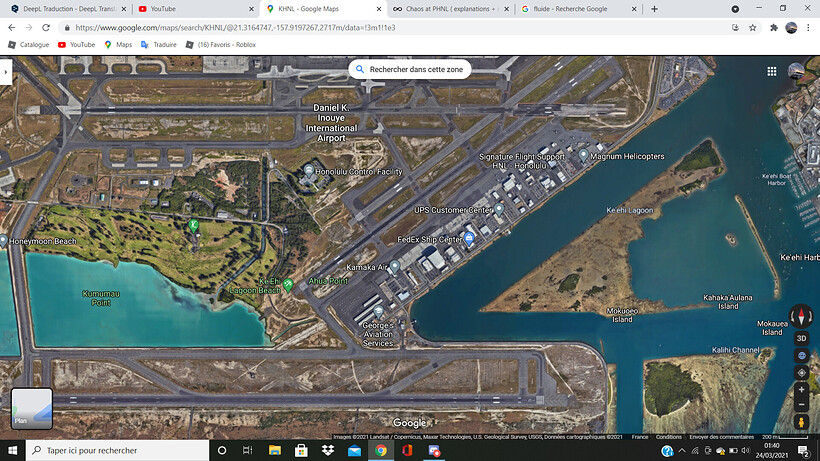This screenshot has width=820, height=461.
Task: Go back in browser history
Action: 12,28
